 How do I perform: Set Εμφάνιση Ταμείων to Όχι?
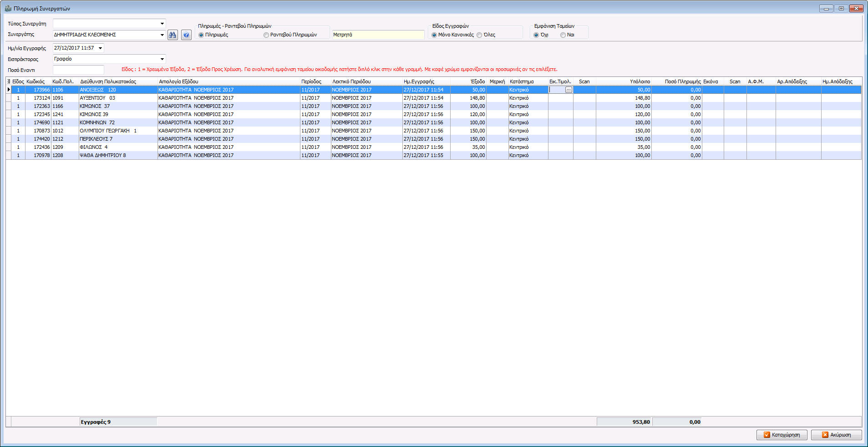(x=536, y=35)
